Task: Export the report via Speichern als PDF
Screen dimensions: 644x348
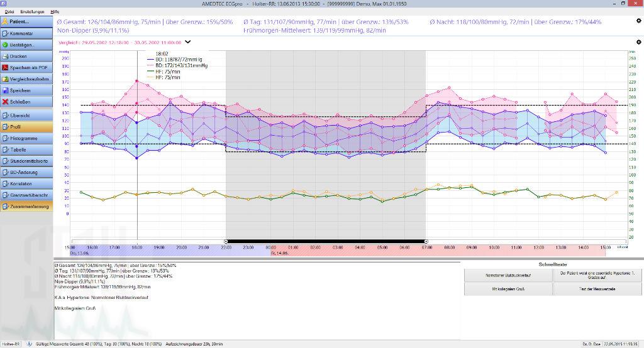Action: click(27, 67)
